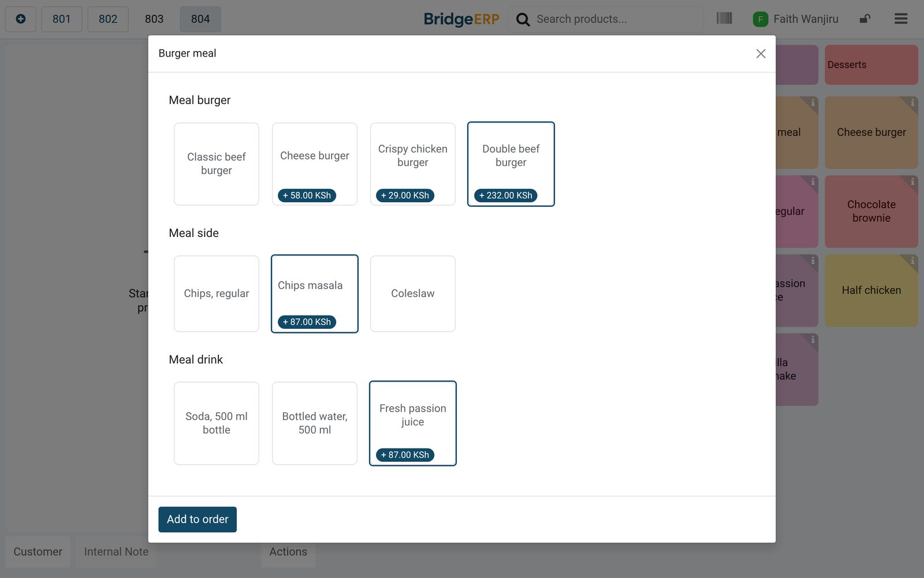The height and width of the screenshot is (578, 924).
Task: Click the Half chicken product tile
Action: tap(871, 291)
